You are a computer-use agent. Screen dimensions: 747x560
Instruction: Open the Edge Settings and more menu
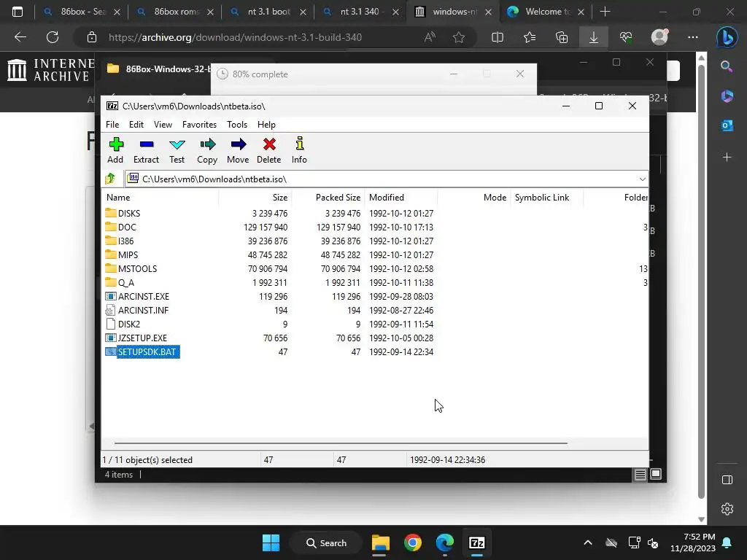[x=693, y=37]
